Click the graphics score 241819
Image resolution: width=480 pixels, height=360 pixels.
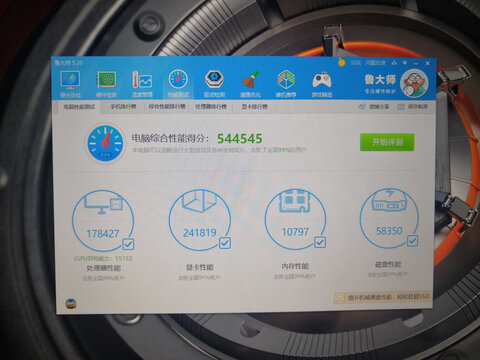[200, 232]
